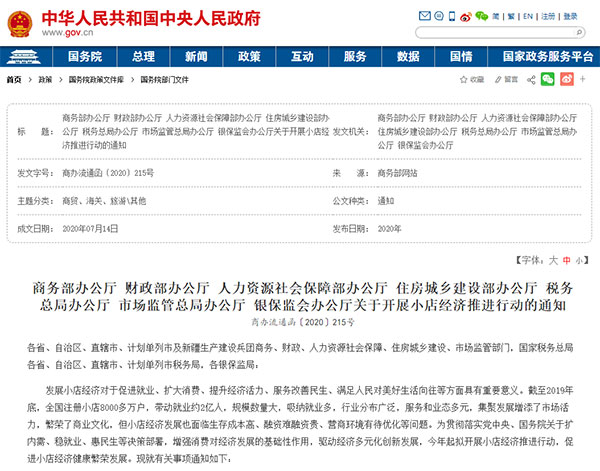Click the 中华人民共和国中央人民政府 title
Screen dimensions: 600x471
tap(151, 18)
